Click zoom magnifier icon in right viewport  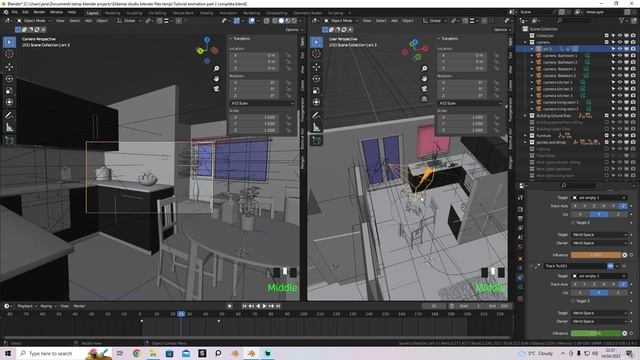click(x=424, y=69)
